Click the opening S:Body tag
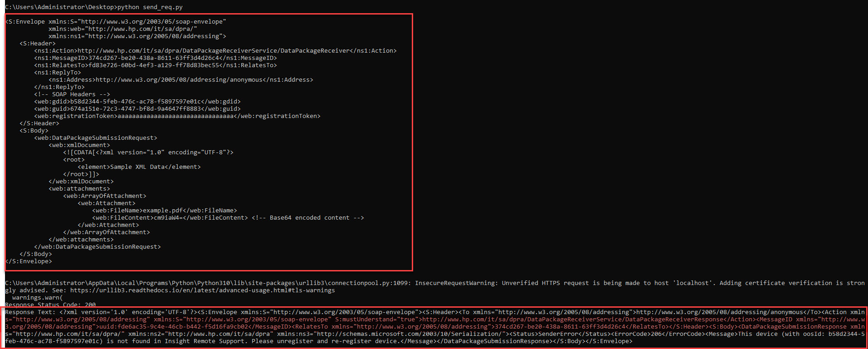This screenshot has height=349, width=868. point(34,131)
